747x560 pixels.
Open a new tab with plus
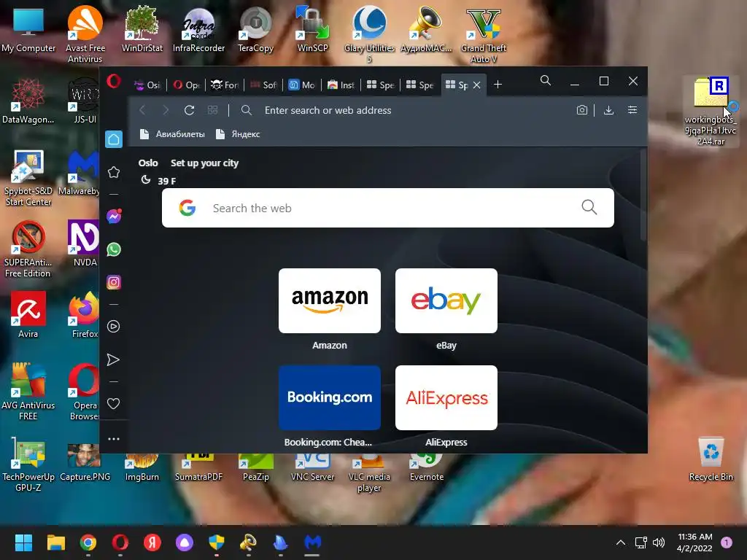point(498,85)
